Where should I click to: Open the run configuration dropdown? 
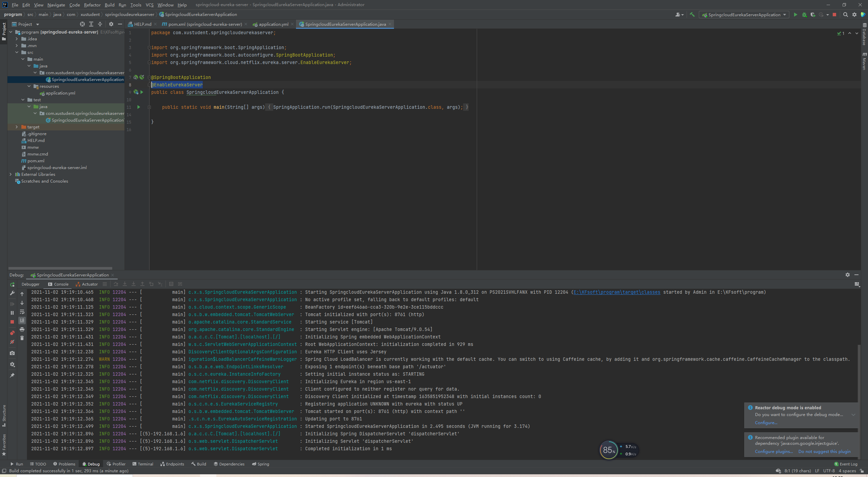[744, 15]
